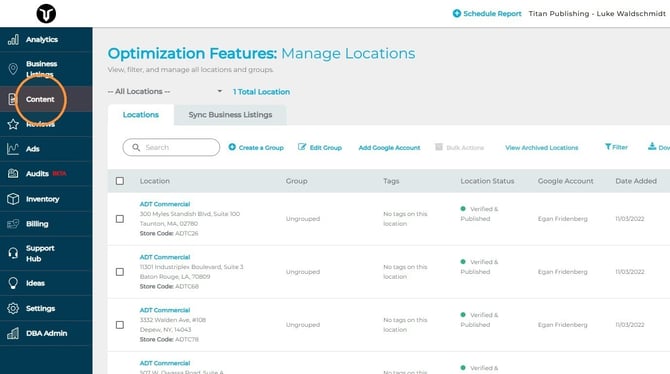Click Verified & Published in Baton Rouge row

coord(479,267)
